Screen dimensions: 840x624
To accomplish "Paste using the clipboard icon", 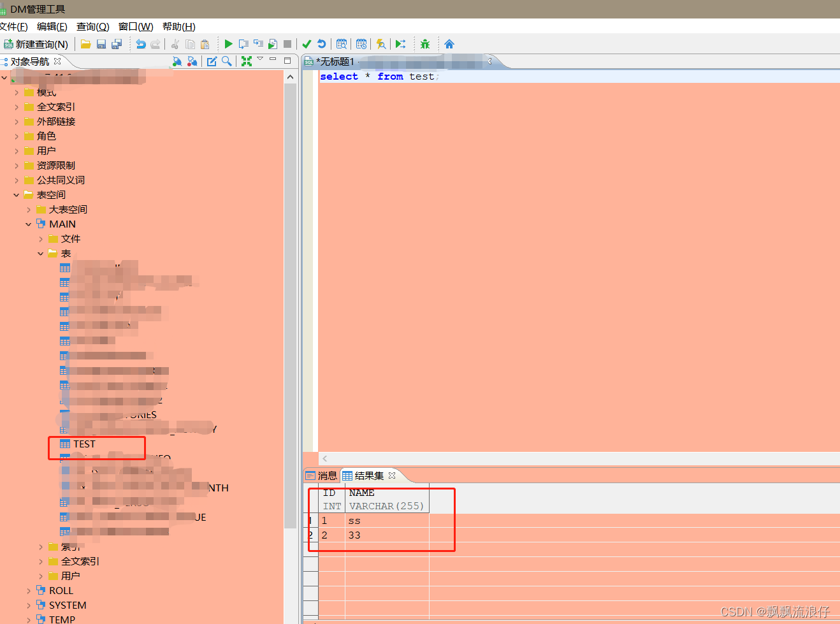I will click(x=205, y=44).
